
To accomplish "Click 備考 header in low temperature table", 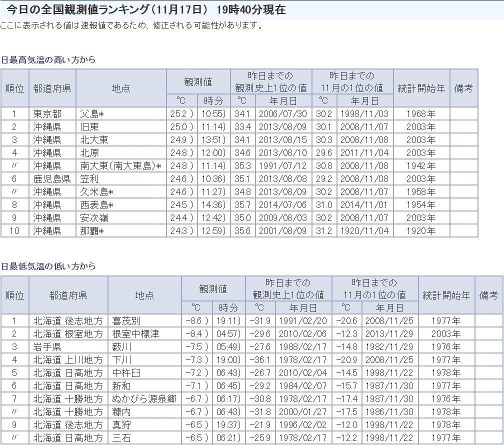I will pos(488,295).
